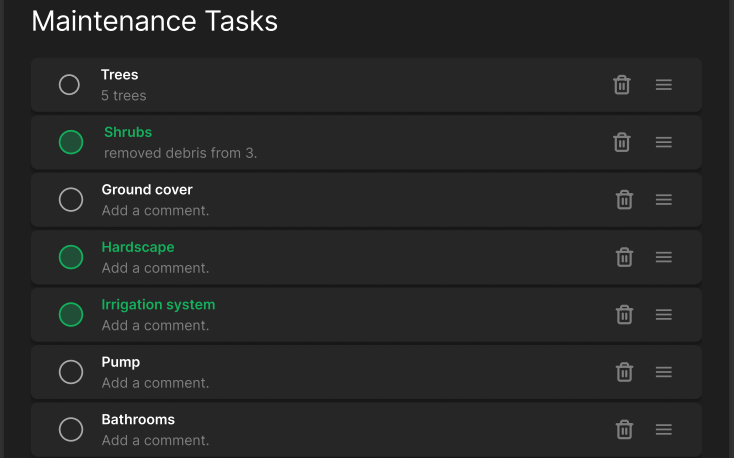Add a comment under Irrigation system
This screenshot has height=458, width=734.
155,325
